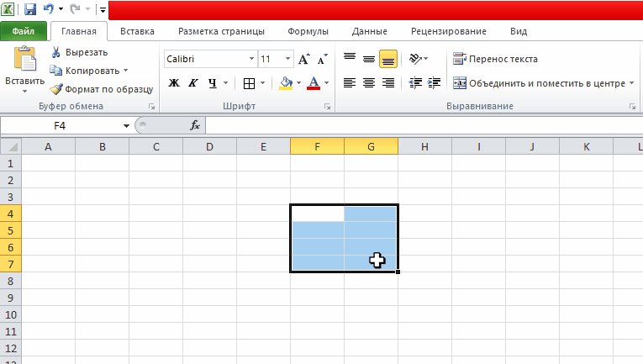Toggle italic with the К button

(x=192, y=83)
